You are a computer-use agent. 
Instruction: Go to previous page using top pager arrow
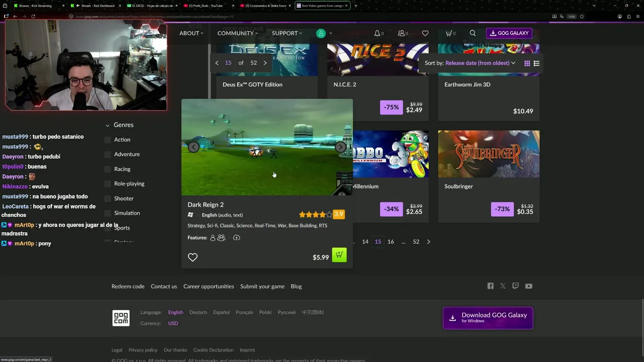(217, 63)
